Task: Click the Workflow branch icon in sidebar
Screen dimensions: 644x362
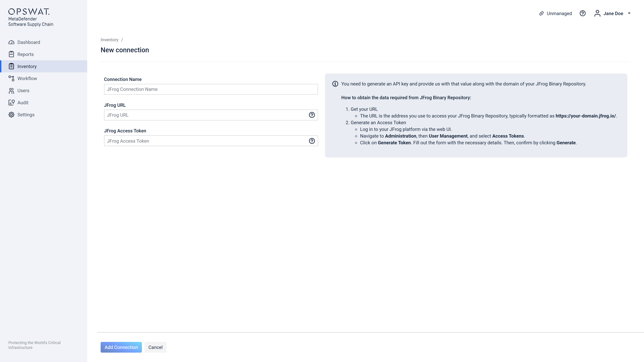Action: [11, 78]
